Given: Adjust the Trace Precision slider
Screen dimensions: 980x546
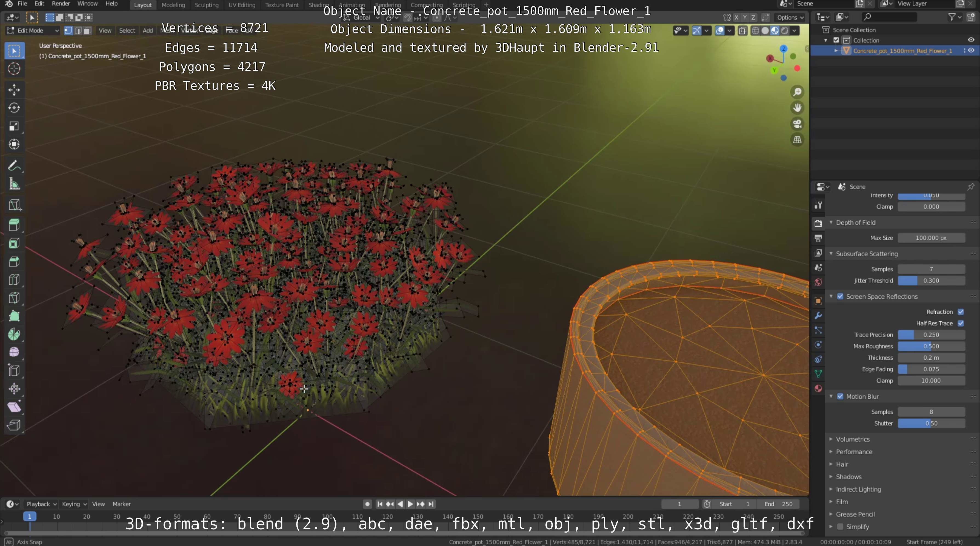Looking at the screenshot, I should click(931, 335).
